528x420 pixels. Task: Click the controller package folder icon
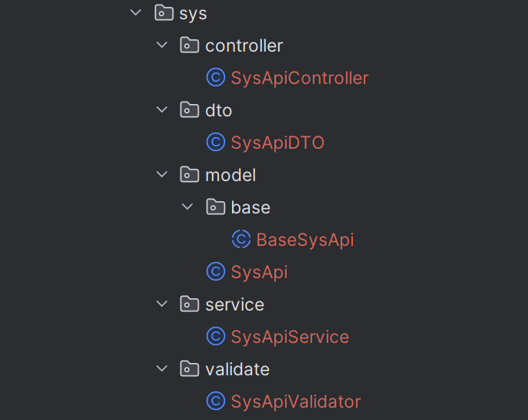tap(190, 45)
